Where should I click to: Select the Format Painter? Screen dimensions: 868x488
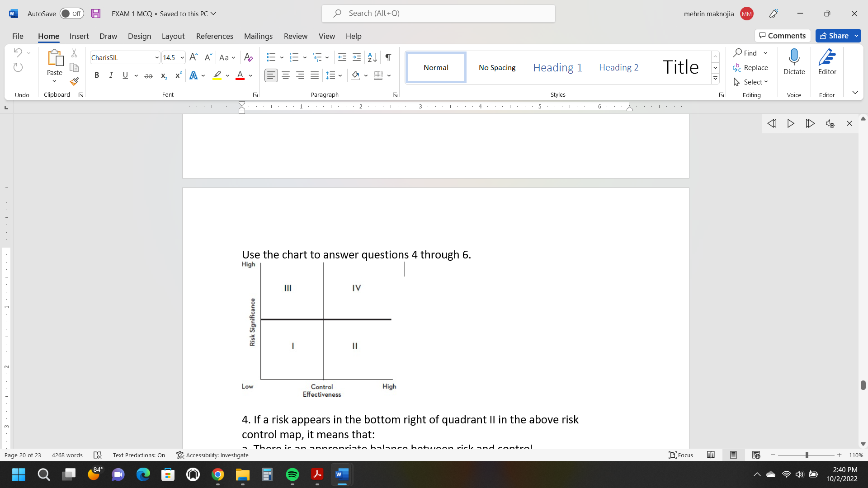click(74, 82)
